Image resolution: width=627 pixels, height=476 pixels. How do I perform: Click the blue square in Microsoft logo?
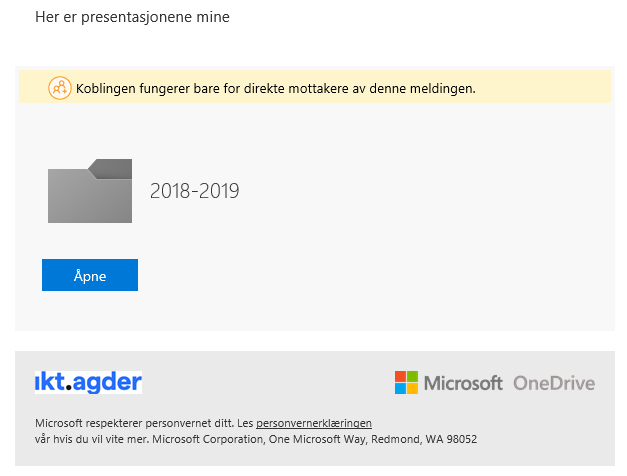[400, 388]
